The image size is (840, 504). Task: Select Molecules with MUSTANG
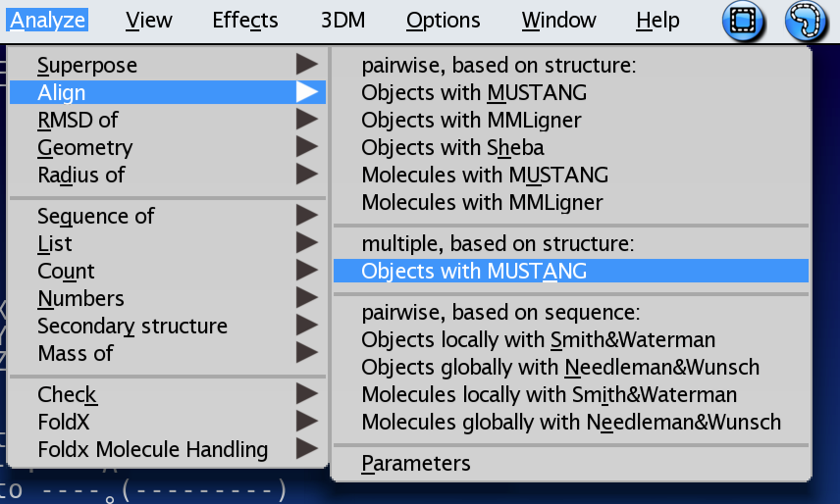485,176
